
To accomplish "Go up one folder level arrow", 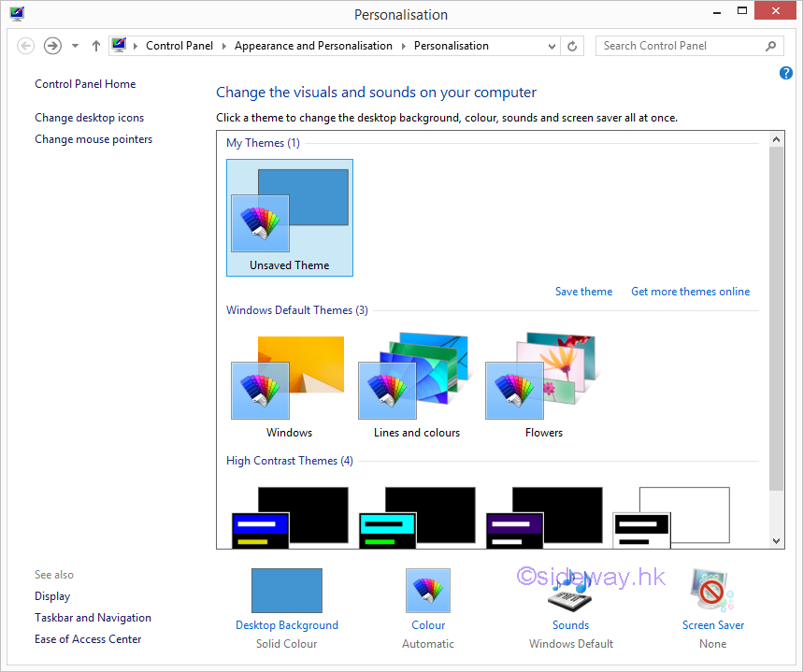I will pyautogui.click(x=96, y=46).
